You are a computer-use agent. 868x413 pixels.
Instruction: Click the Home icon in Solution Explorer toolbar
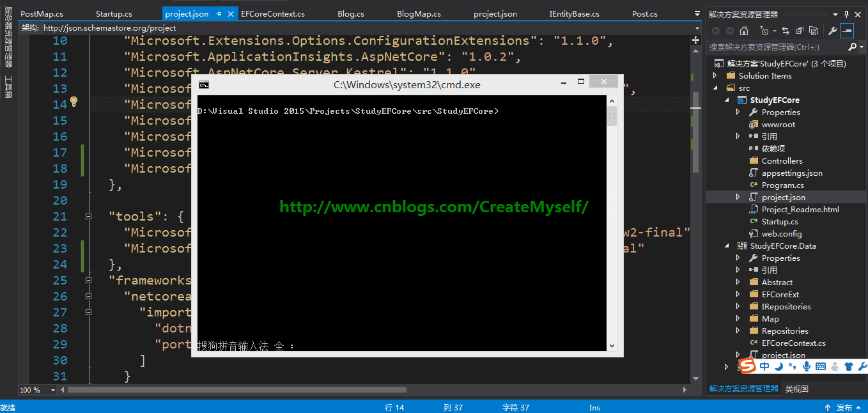click(744, 31)
